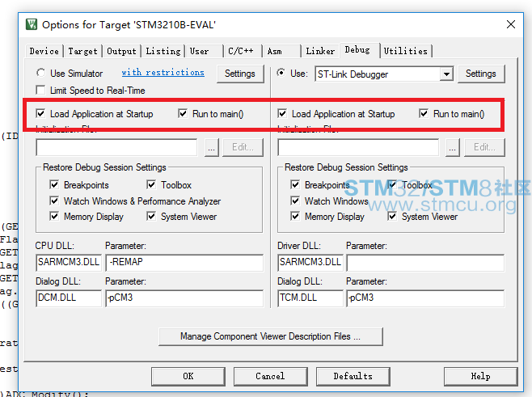532x397 pixels.
Task: Switch to the Device tab
Action: 44,51
